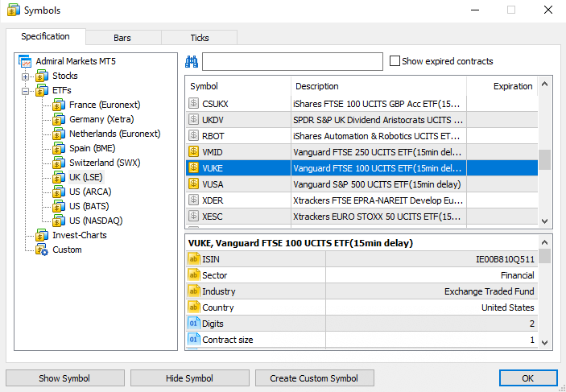The height and width of the screenshot is (392, 566).
Task: Click the Expiration column header
Action: (x=502, y=86)
